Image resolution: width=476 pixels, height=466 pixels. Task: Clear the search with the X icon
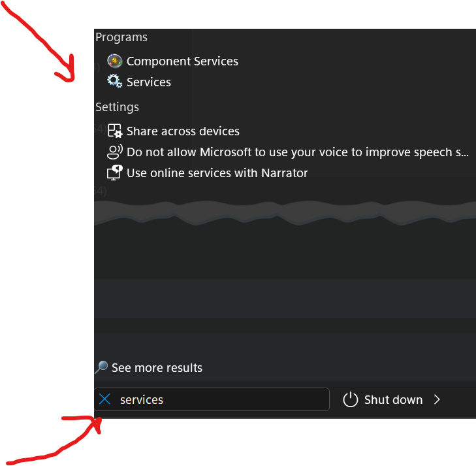104,399
